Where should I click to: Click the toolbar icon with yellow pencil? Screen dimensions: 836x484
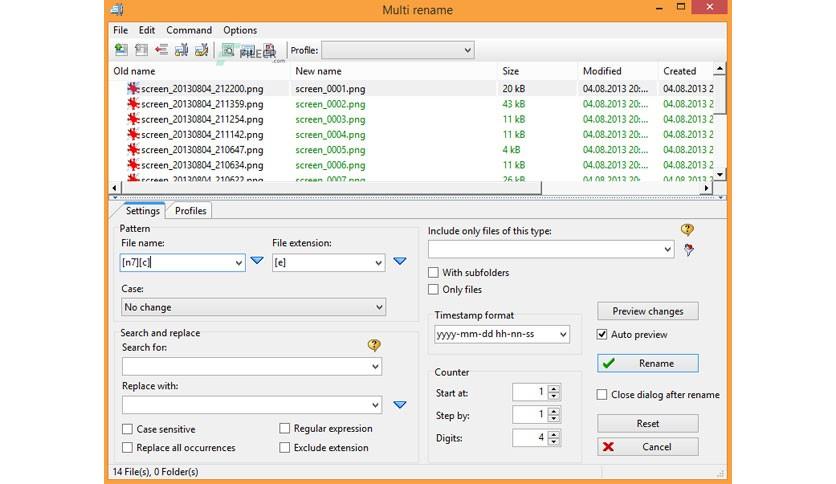click(202, 50)
